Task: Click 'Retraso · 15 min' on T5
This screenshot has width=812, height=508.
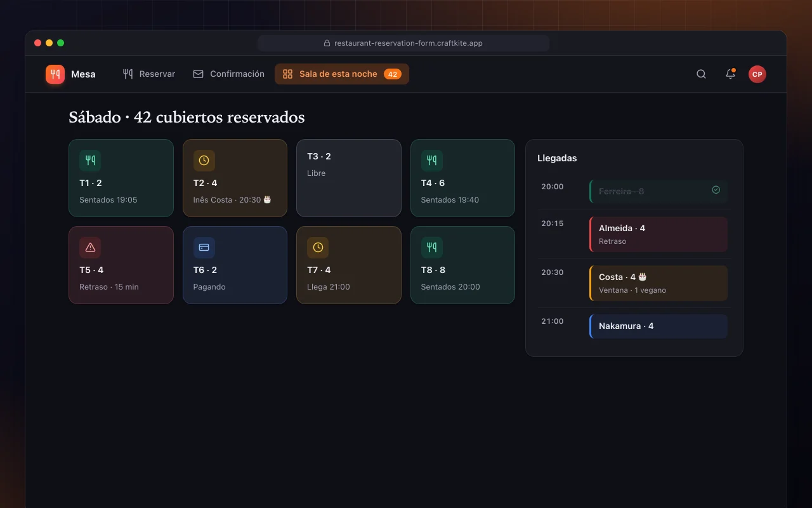Action: point(109,287)
